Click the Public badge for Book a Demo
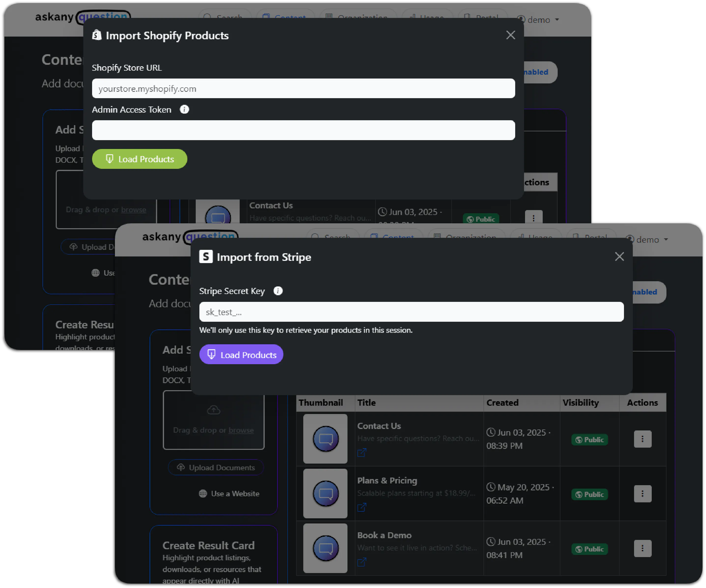Screen dimensions: 706x588 (589, 549)
